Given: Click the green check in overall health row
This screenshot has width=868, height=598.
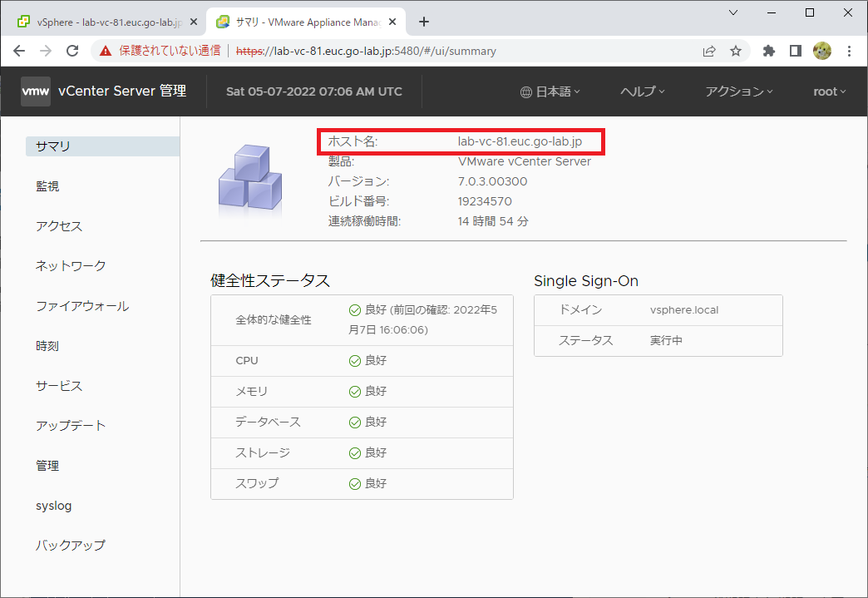Looking at the screenshot, I should click(355, 310).
